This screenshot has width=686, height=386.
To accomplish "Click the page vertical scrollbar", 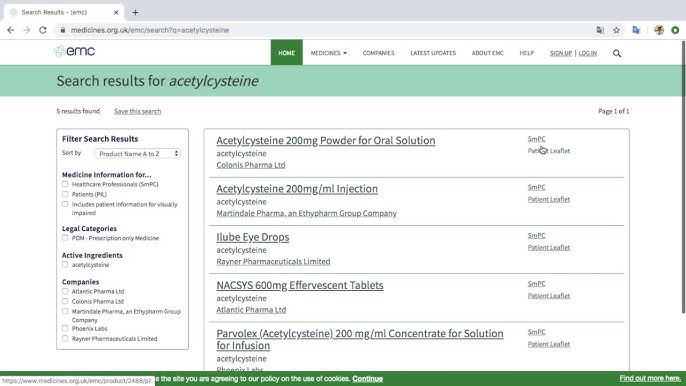I will 683,177.
